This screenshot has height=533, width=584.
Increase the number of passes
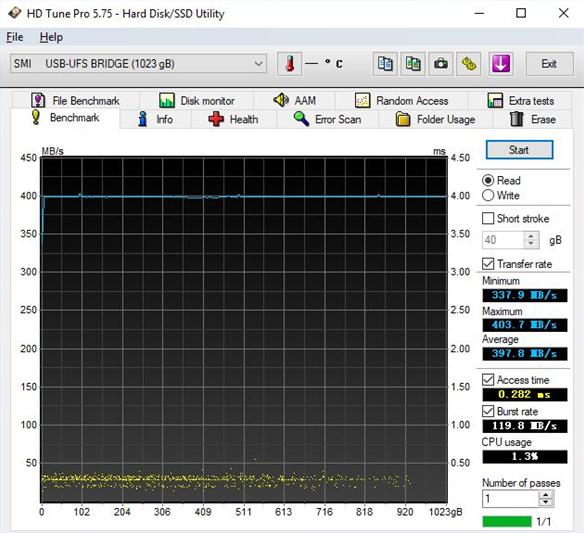546,495
